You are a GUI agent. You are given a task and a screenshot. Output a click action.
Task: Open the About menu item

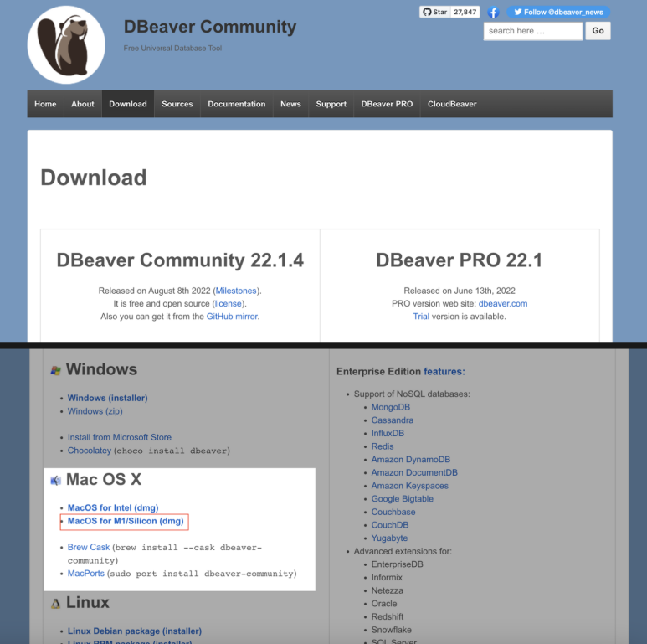(83, 104)
